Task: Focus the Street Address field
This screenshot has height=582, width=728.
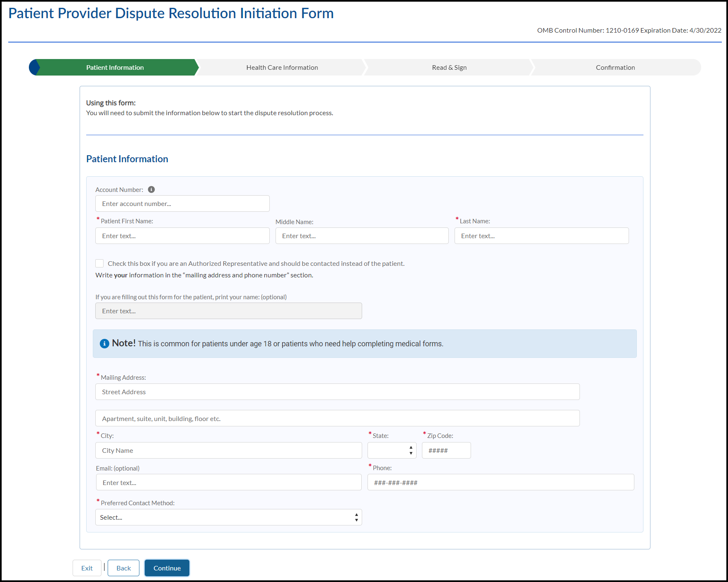Action: pos(337,392)
